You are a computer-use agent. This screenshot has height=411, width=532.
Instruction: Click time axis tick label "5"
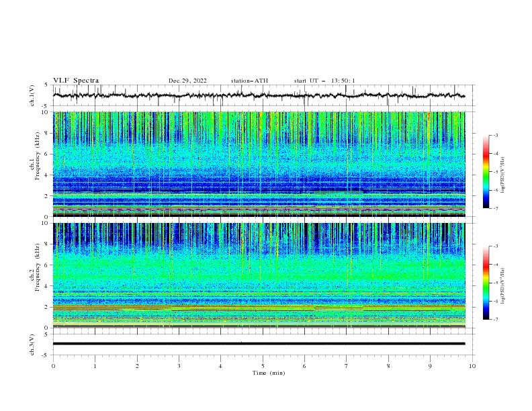point(263,366)
